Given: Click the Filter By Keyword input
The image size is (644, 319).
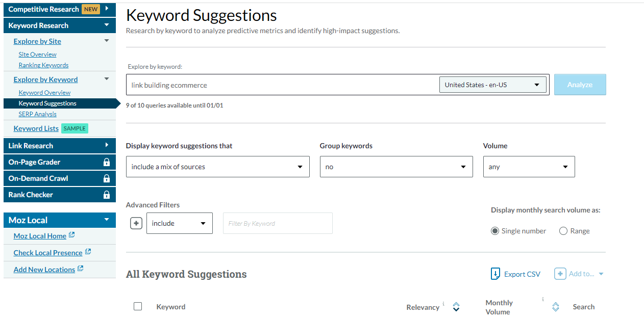Looking at the screenshot, I should [278, 223].
